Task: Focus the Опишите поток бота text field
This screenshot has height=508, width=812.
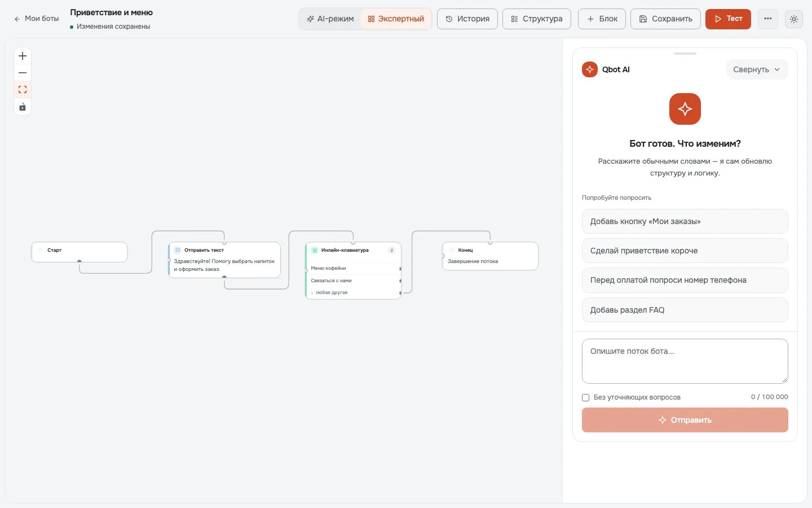Action: [x=685, y=361]
